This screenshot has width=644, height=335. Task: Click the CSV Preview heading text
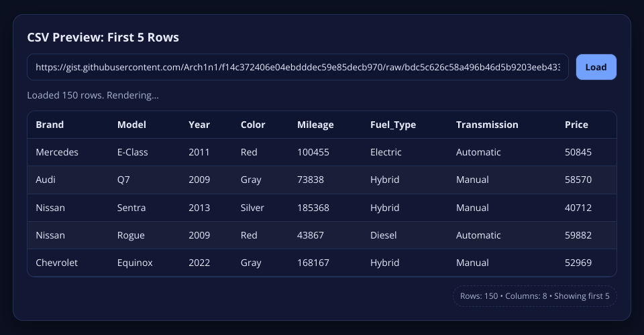click(x=103, y=38)
